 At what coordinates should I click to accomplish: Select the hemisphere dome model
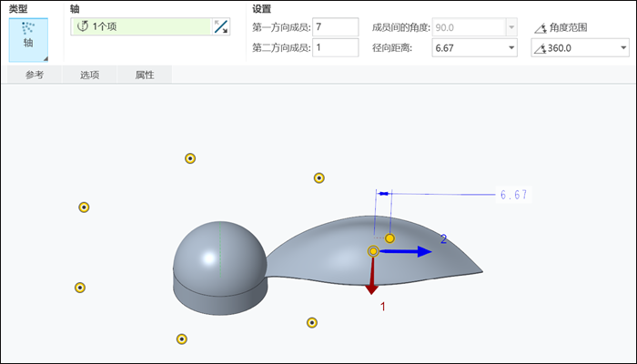(x=220, y=258)
